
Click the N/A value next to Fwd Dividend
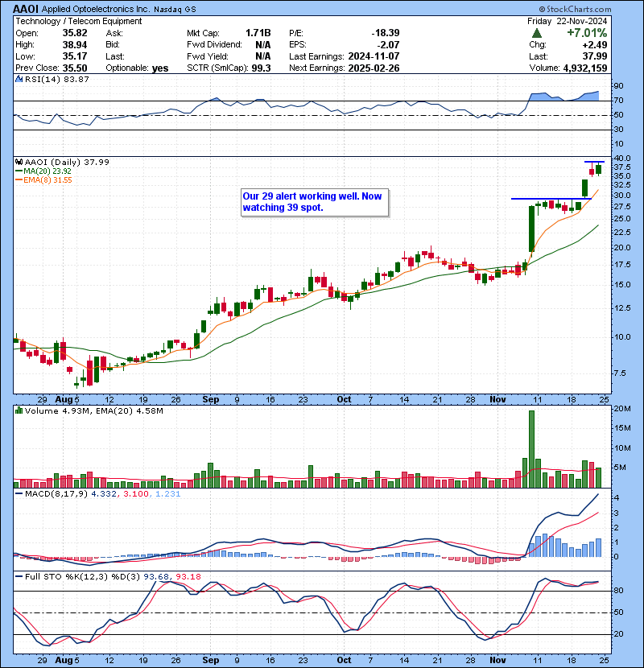point(263,45)
